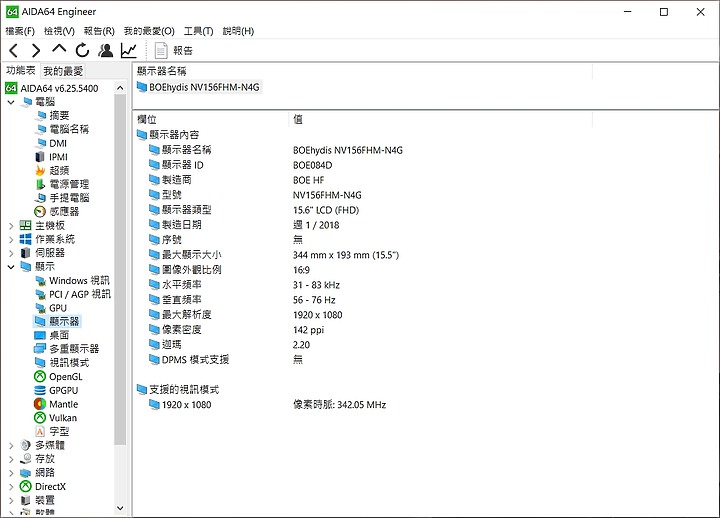
Task: Go back with the left arrow toolbar icon
Action: coord(14,50)
